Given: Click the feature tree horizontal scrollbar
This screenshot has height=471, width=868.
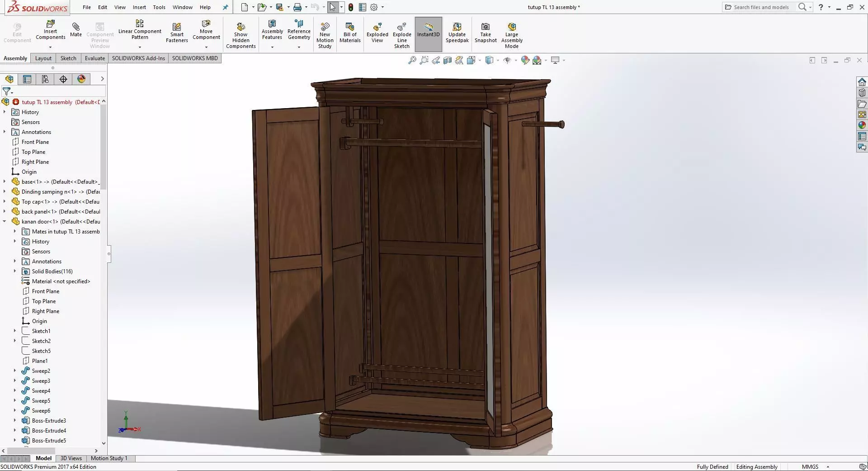Looking at the screenshot, I should (x=31, y=451).
